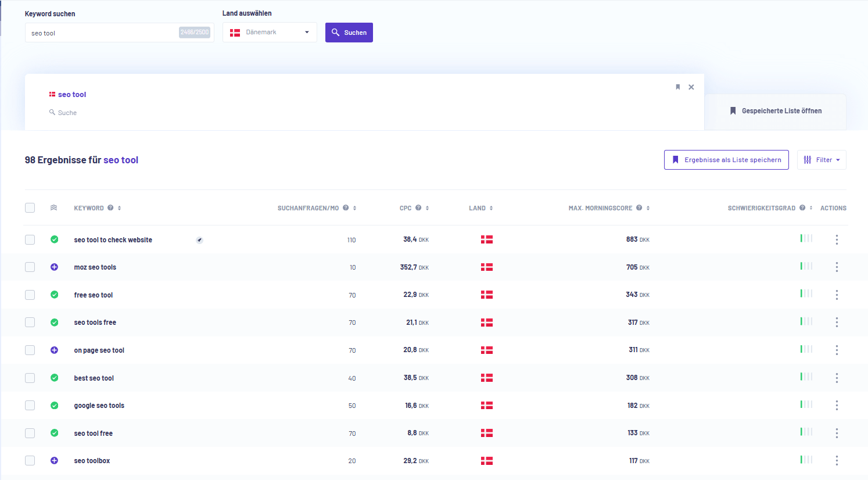Open the Filter dropdown
The image size is (868, 480).
click(x=822, y=160)
